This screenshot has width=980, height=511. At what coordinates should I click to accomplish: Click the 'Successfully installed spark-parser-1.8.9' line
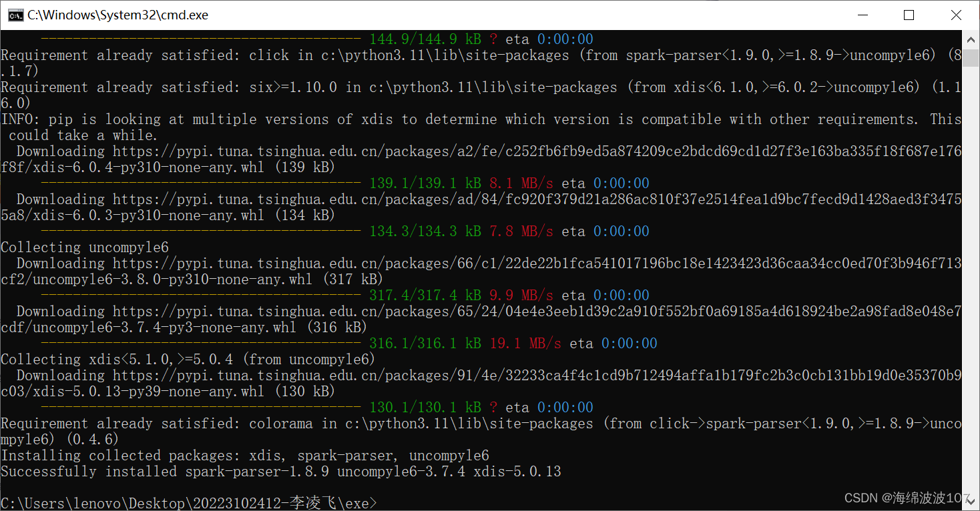[281, 472]
